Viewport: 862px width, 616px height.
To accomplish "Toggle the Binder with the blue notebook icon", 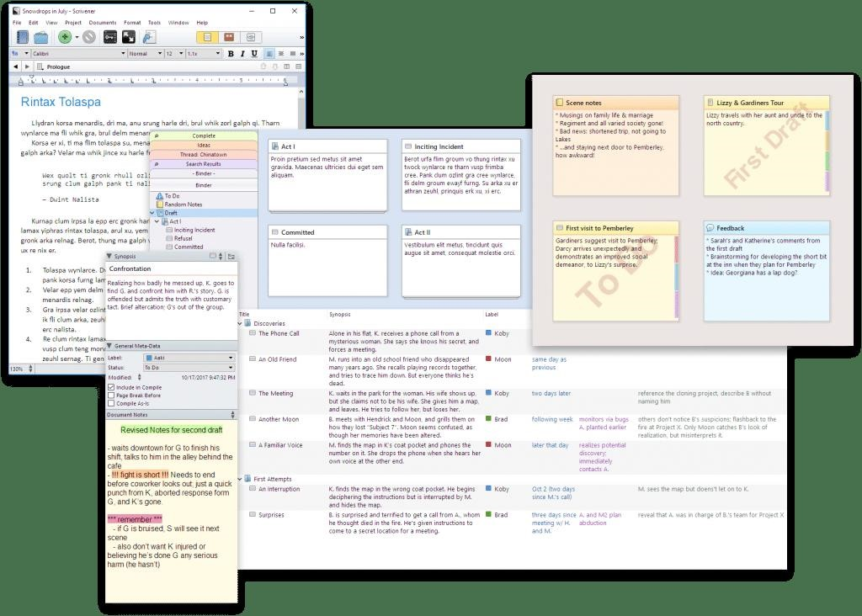I will pyautogui.click(x=23, y=37).
